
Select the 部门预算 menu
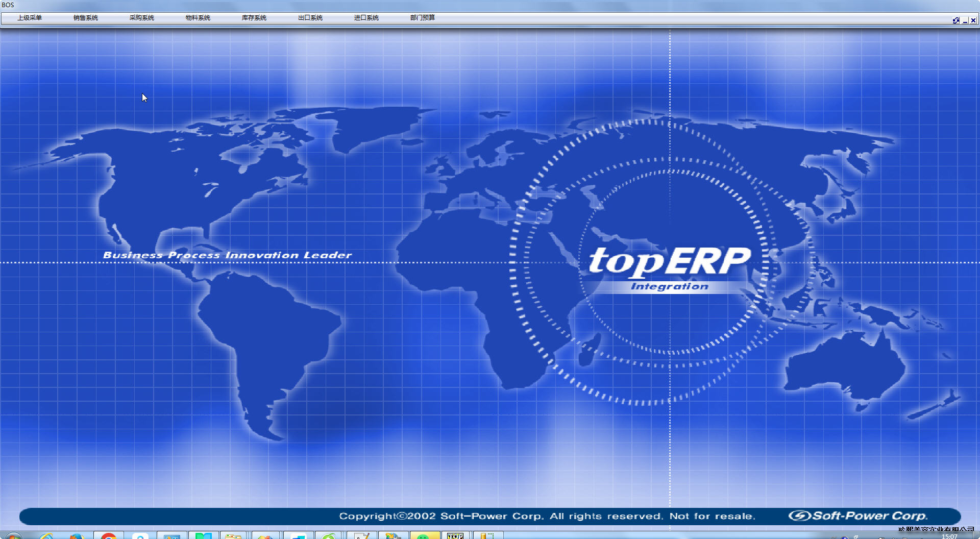coord(423,18)
